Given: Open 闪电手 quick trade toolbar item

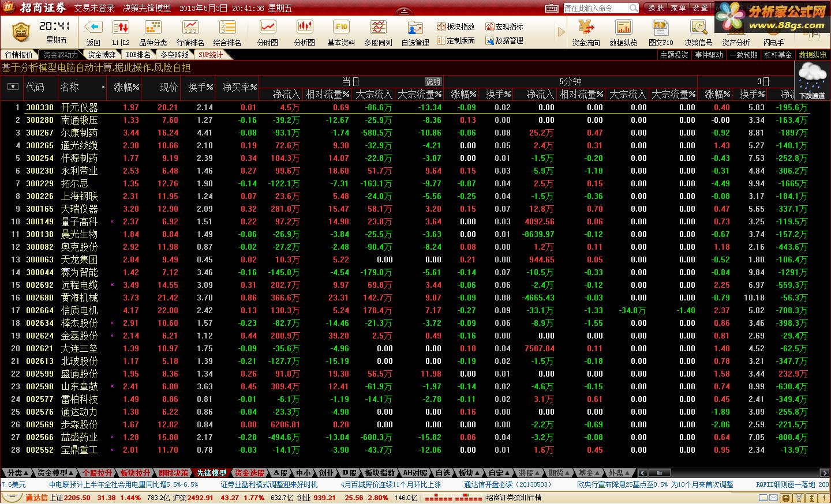Looking at the screenshot, I should pyautogui.click(x=773, y=43).
